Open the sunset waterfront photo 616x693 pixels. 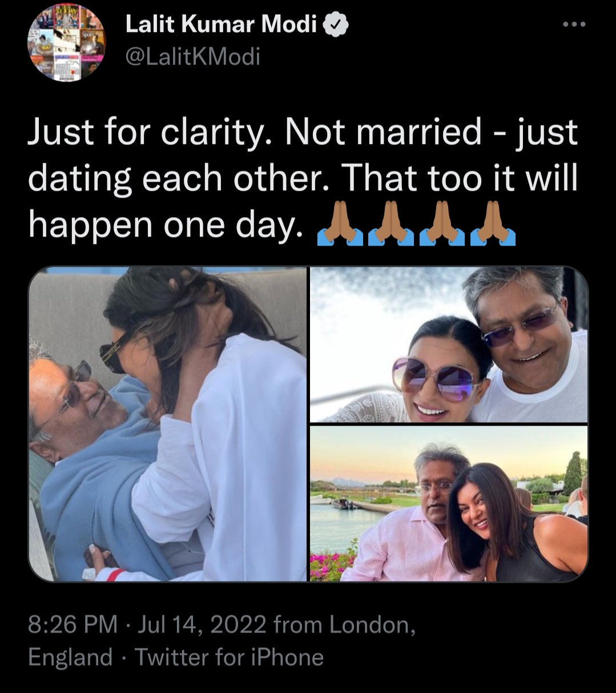coord(449,503)
